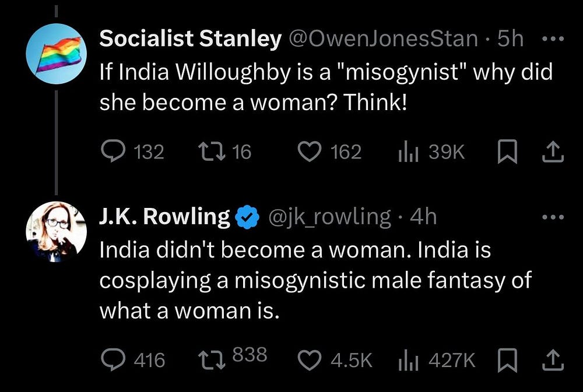Image resolution: width=583 pixels, height=392 pixels.
Task: Retweet Socialist Stanley's post
Action: click(x=208, y=152)
